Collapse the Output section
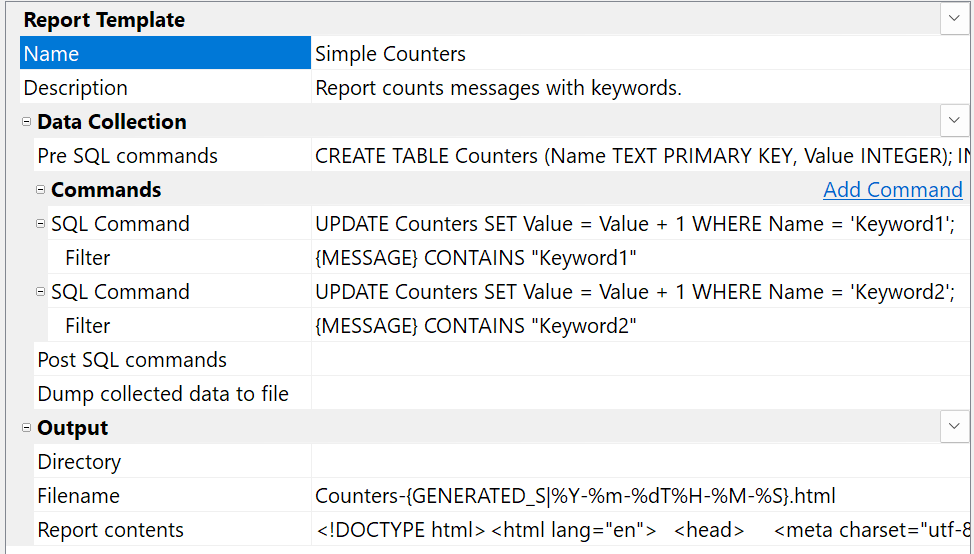 click(26, 428)
